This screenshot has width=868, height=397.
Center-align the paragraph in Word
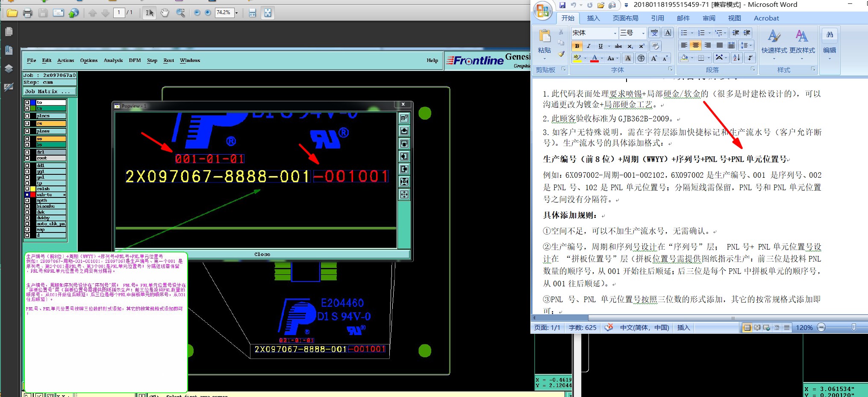(x=696, y=45)
